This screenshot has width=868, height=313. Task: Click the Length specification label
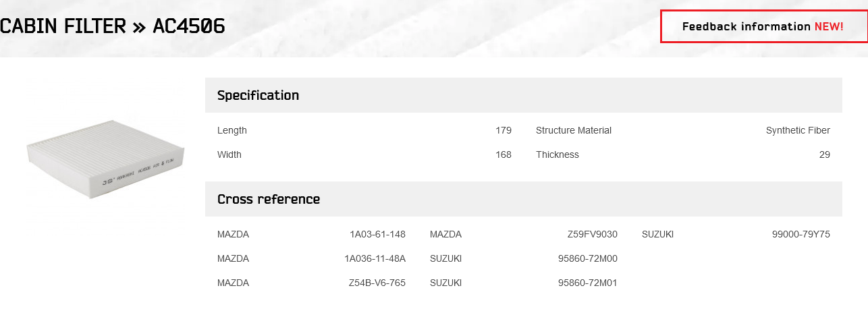232,131
